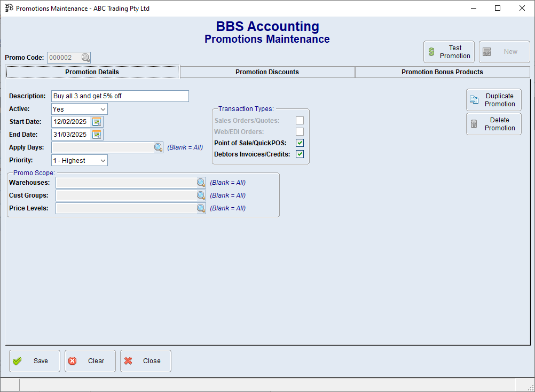Open the Start Date calendar picker
The width and height of the screenshot is (535, 392).
[97, 122]
